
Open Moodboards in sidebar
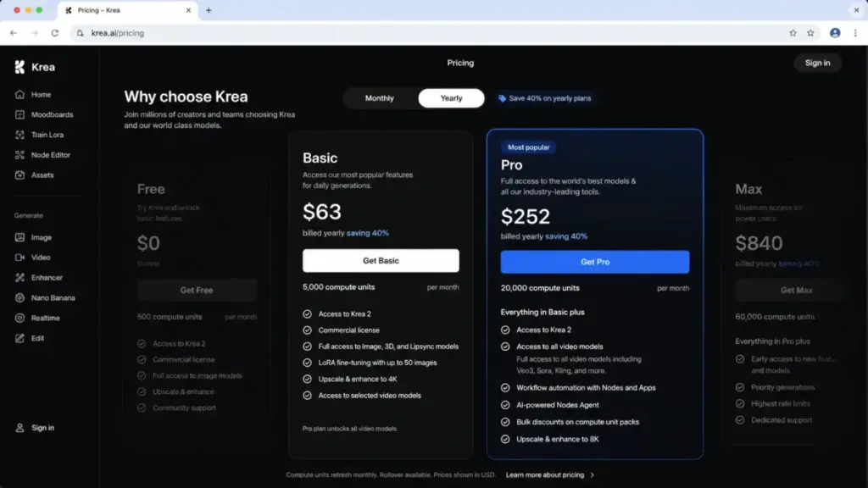click(52, 114)
